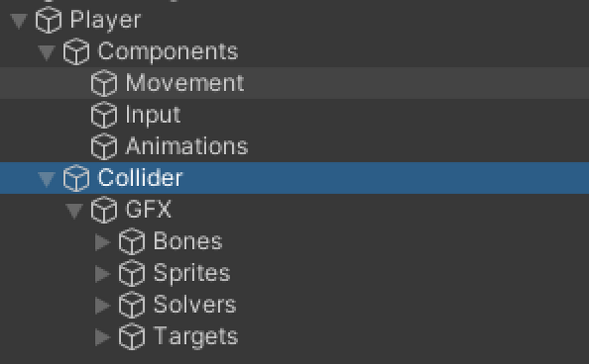
Task: Select the Movement object in hierarchy
Action: pyautogui.click(x=184, y=83)
